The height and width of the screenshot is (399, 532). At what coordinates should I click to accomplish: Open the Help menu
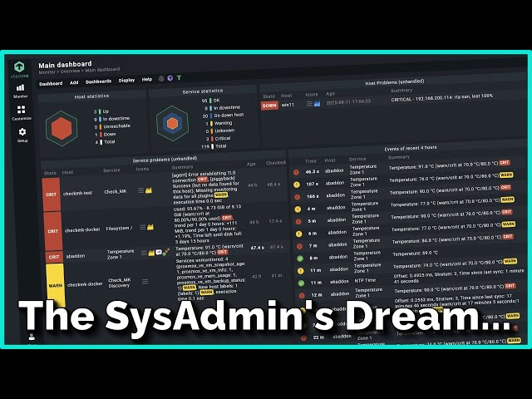tap(146, 80)
